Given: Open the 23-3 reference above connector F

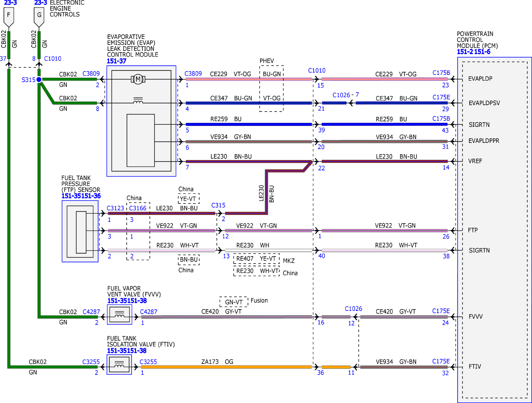Looking at the screenshot, I should (x=10, y=3).
